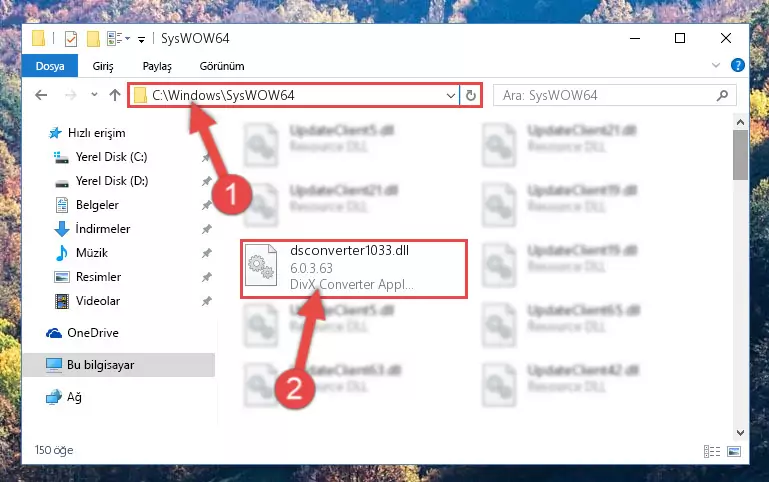Switch to the Görünüm ribbon tab

(222, 66)
